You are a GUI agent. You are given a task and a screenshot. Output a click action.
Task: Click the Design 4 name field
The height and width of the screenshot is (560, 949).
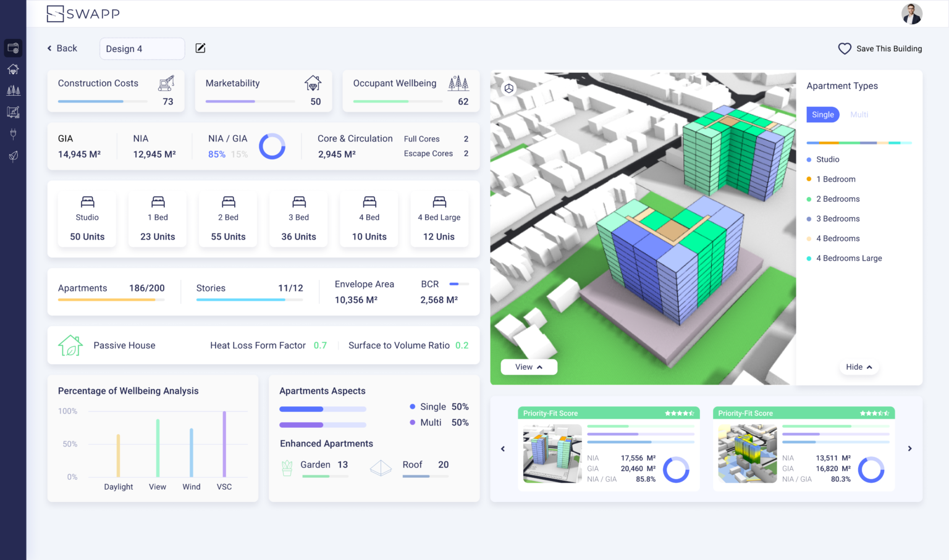(x=142, y=49)
